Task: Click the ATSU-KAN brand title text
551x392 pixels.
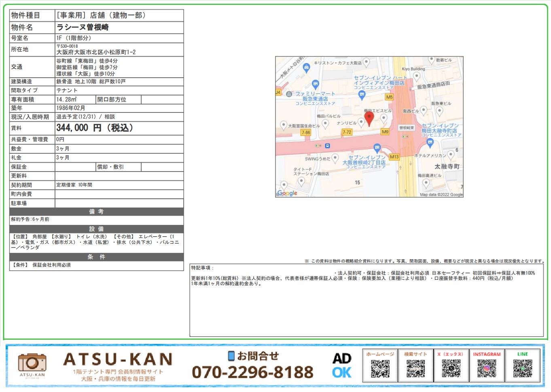Action: click(118, 359)
